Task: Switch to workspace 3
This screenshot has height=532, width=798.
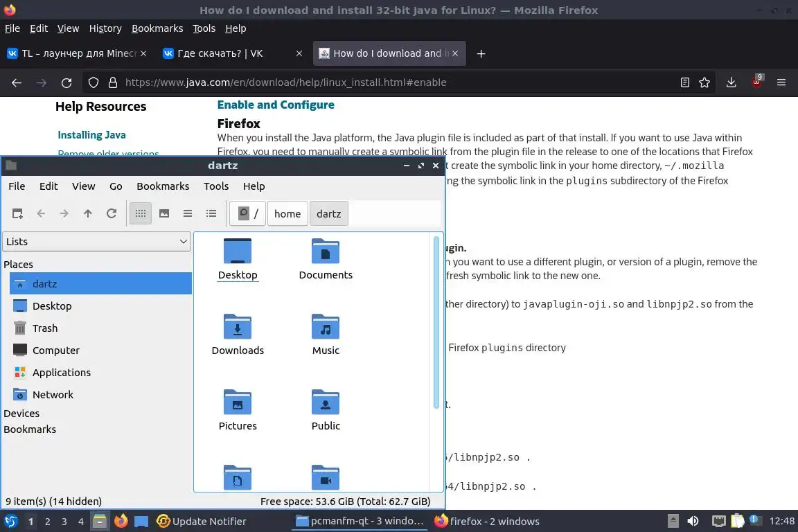Action: click(64, 522)
